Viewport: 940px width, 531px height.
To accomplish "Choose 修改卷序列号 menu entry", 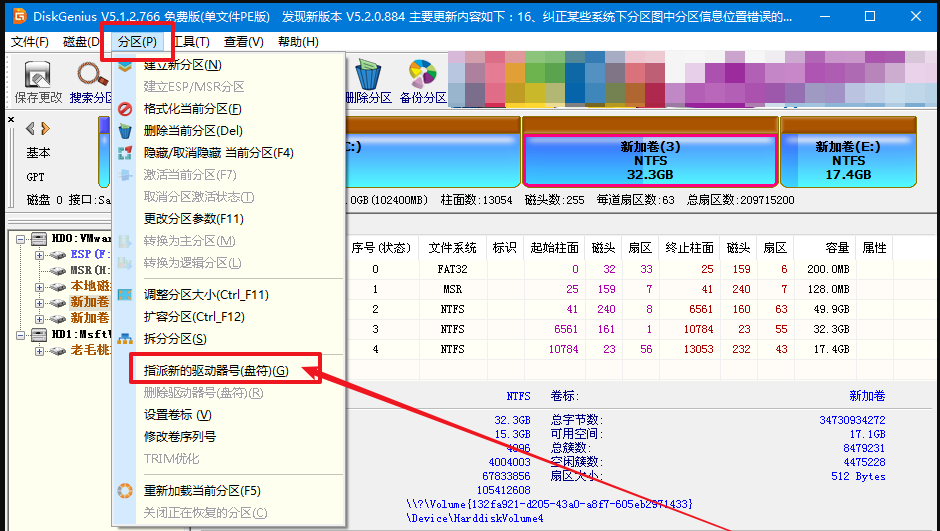I will click(229, 437).
